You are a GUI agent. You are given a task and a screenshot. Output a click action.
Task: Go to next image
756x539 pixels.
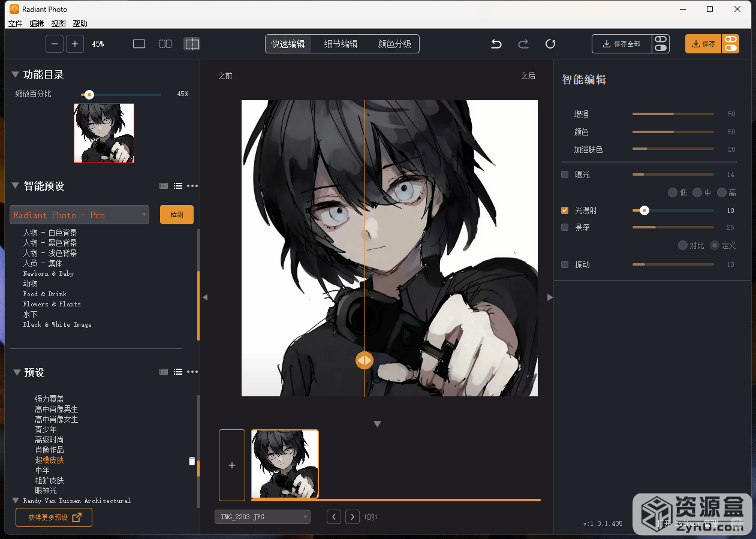(x=353, y=517)
